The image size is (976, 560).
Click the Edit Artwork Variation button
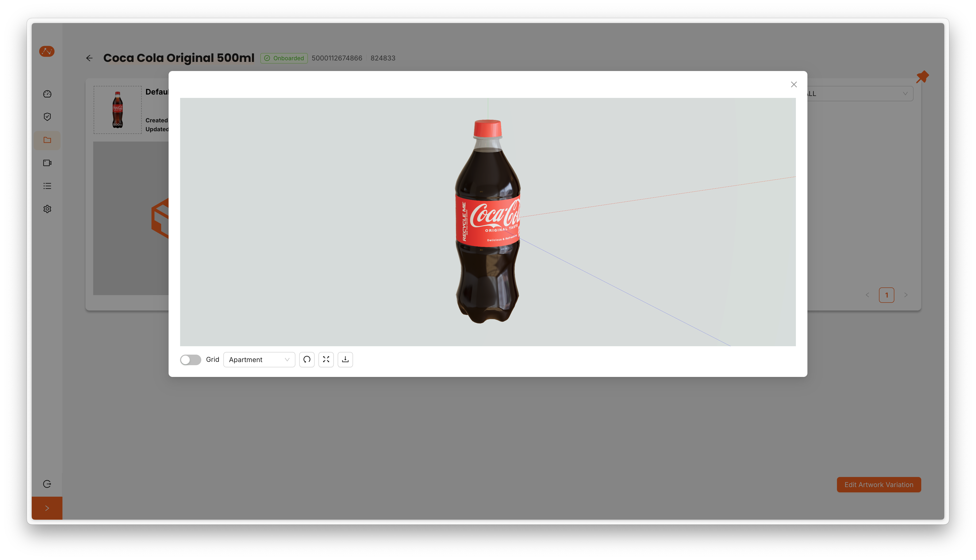879,484
